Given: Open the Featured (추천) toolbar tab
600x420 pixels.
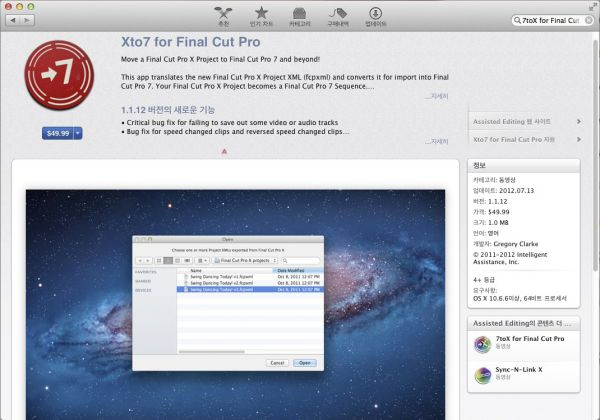Looking at the screenshot, I should click(223, 17).
